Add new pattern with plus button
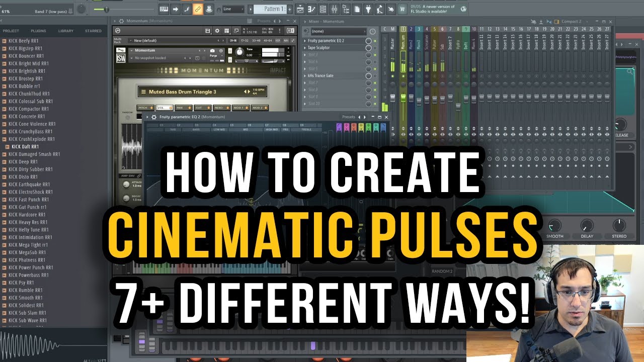 click(289, 9)
